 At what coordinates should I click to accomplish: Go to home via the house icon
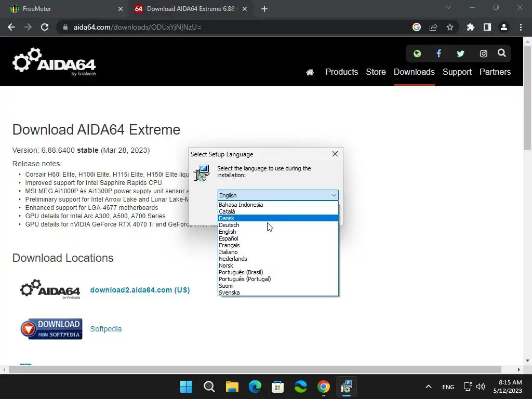click(x=310, y=72)
